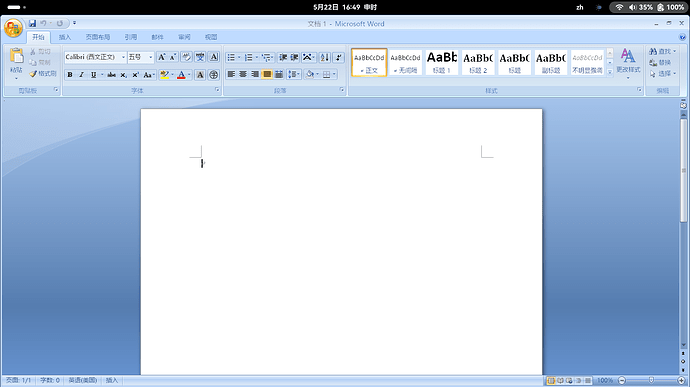This screenshot has width=690, height=387.
Task: Open the 页面布局 (Page Layout) tab
Action: point(98,37)
